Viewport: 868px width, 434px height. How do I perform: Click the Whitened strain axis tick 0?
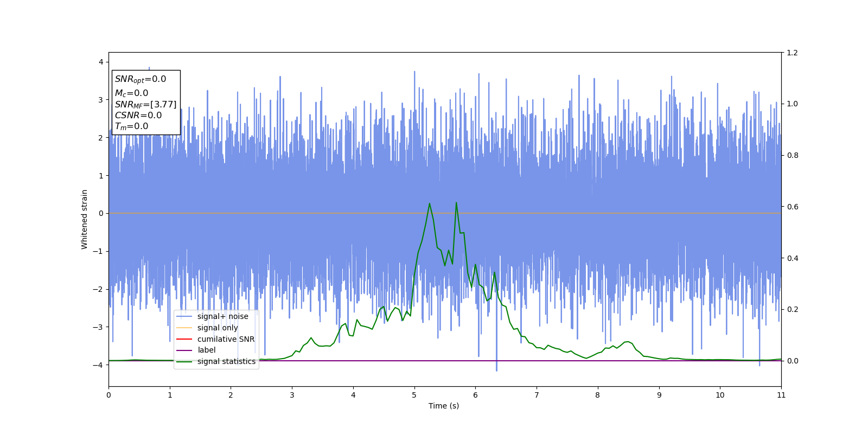101,213
